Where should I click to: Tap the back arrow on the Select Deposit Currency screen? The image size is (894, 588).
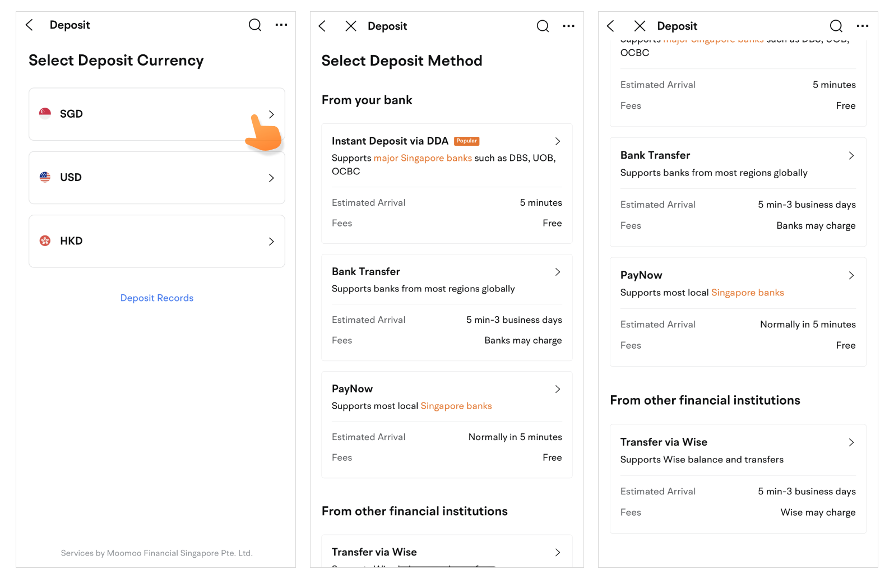coord(30,25)
